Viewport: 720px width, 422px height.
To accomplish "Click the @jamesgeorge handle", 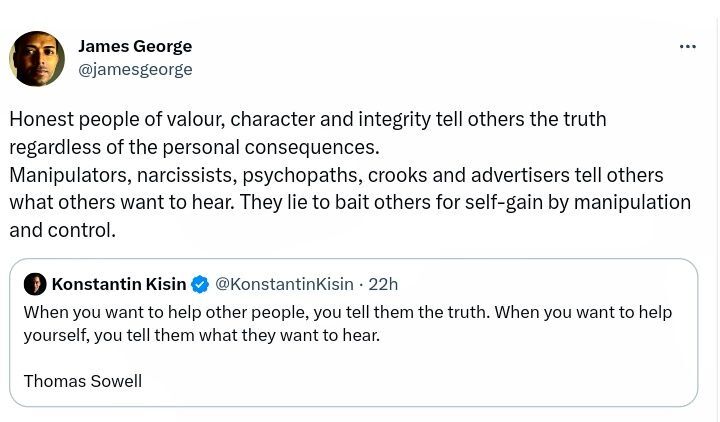I will click(x=135, y=69).
